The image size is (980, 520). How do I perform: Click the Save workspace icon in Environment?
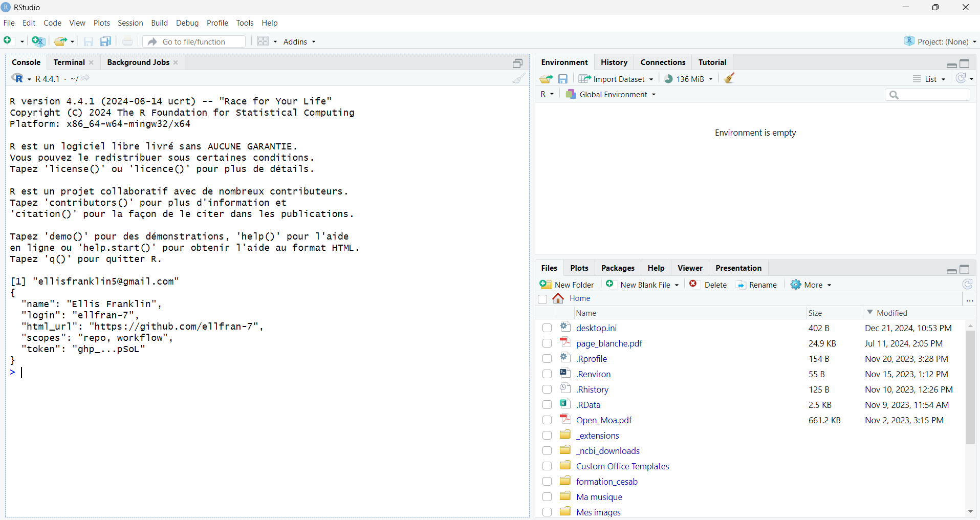coord(563,79)
